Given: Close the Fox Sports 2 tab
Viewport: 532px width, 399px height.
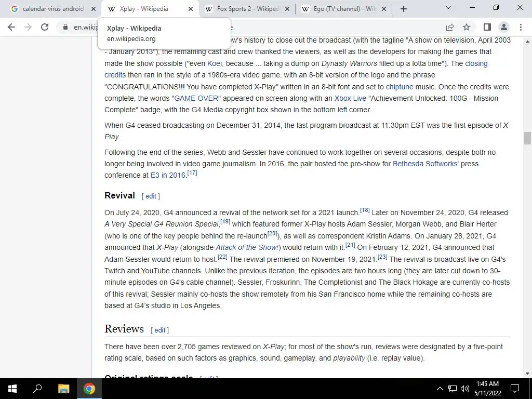Looking at the screenshot, I should [287, 9].
